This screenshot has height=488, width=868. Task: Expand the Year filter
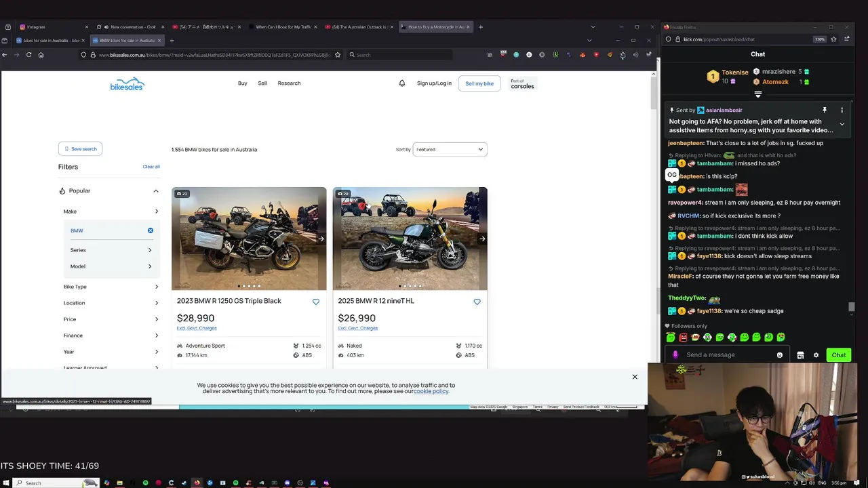pos(111,352)
